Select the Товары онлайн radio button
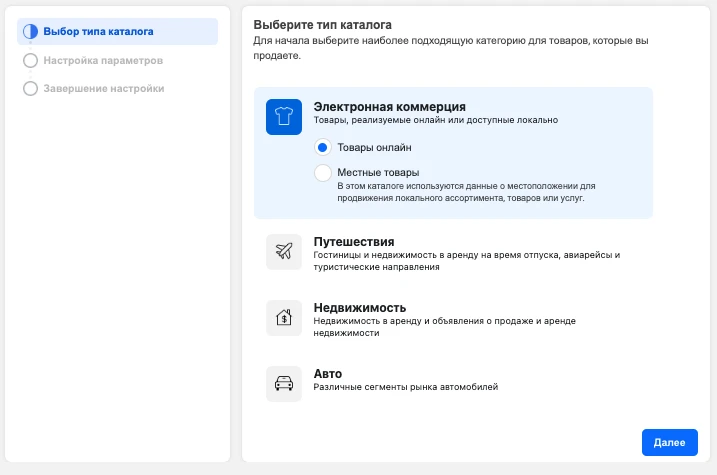717x475 pixels. click(322, 147)
